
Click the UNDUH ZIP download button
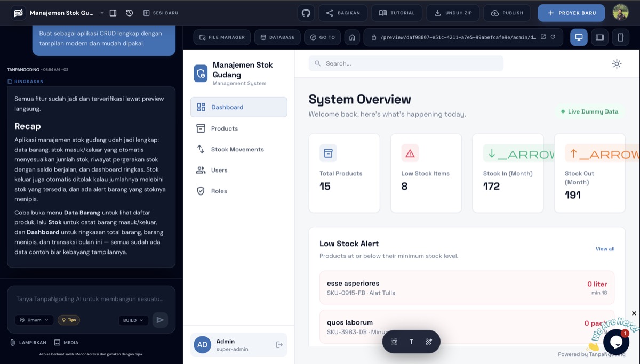453,13
